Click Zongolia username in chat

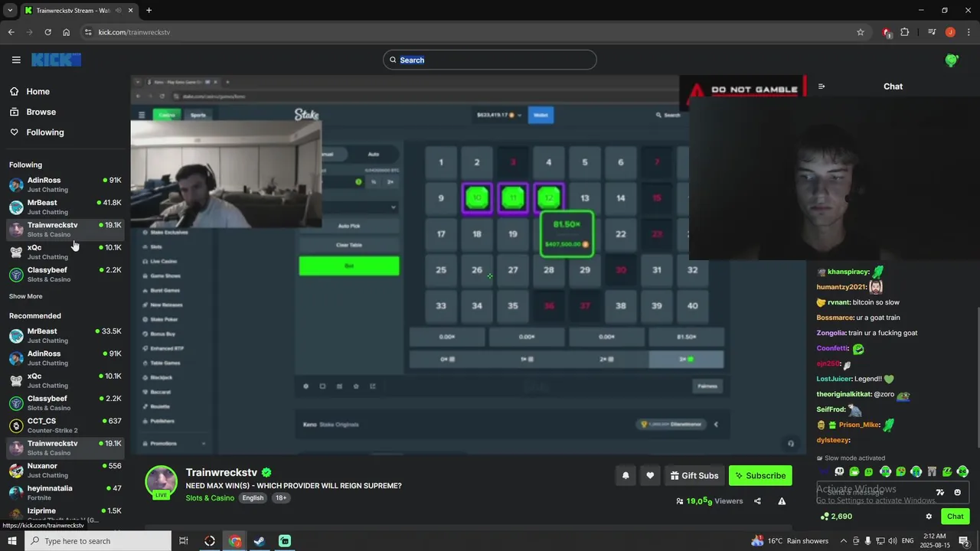pos(831,333)
